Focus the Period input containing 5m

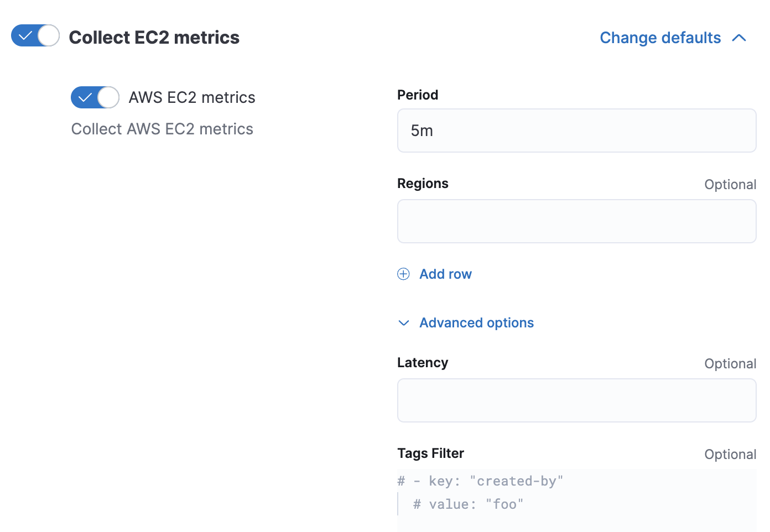click(x=576, y=131)
